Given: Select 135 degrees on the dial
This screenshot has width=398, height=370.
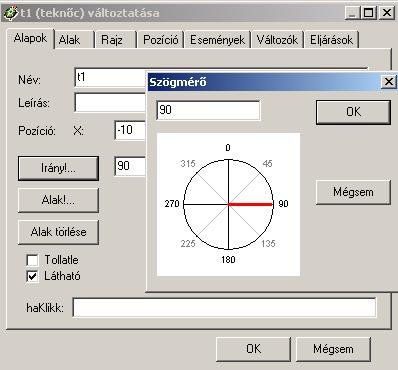Looking at the screenshot, I should [x=268, y=243].
